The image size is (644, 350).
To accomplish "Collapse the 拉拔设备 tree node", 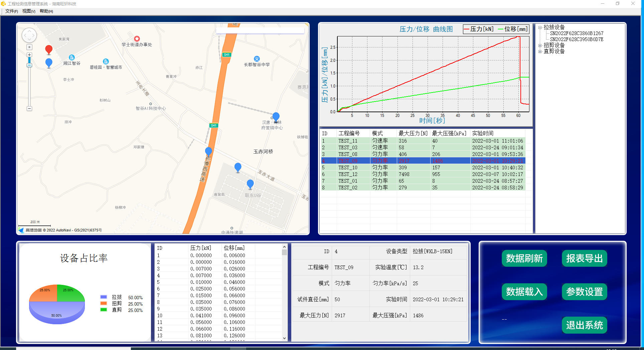I will pos(540,27).
